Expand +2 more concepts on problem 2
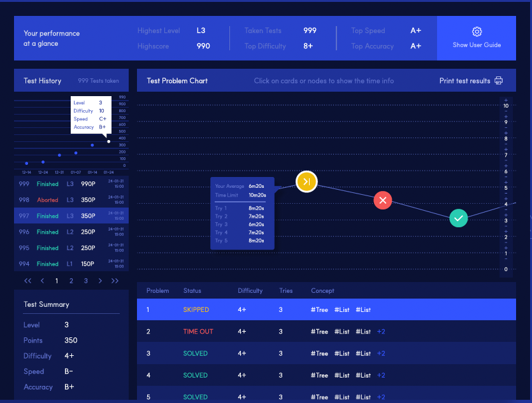Screen dimensions: 532x403 tap(381, 332)
